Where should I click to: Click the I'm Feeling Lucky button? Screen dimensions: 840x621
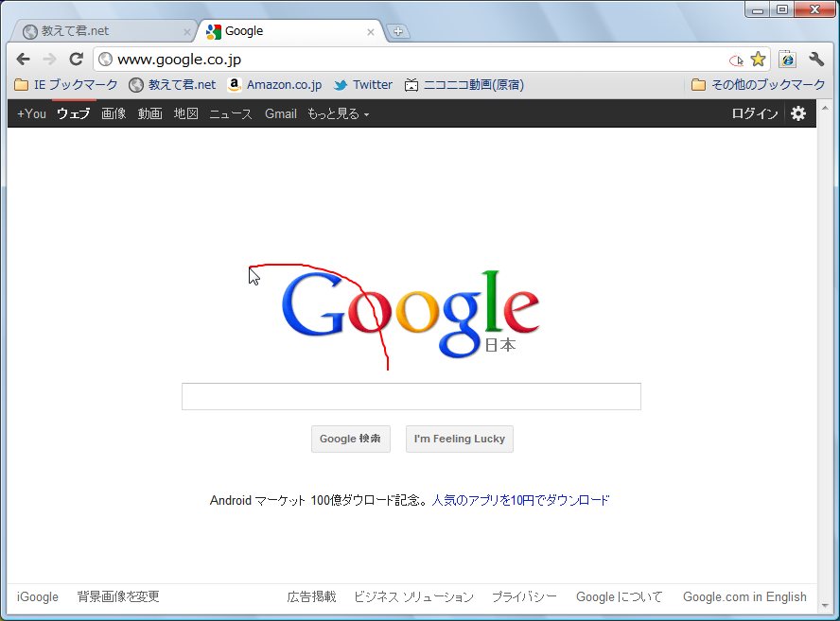point(460,439)
